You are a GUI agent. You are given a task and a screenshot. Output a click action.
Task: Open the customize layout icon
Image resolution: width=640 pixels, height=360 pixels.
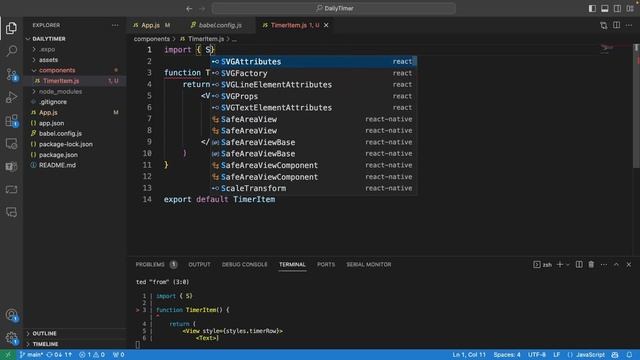point(630,9)
